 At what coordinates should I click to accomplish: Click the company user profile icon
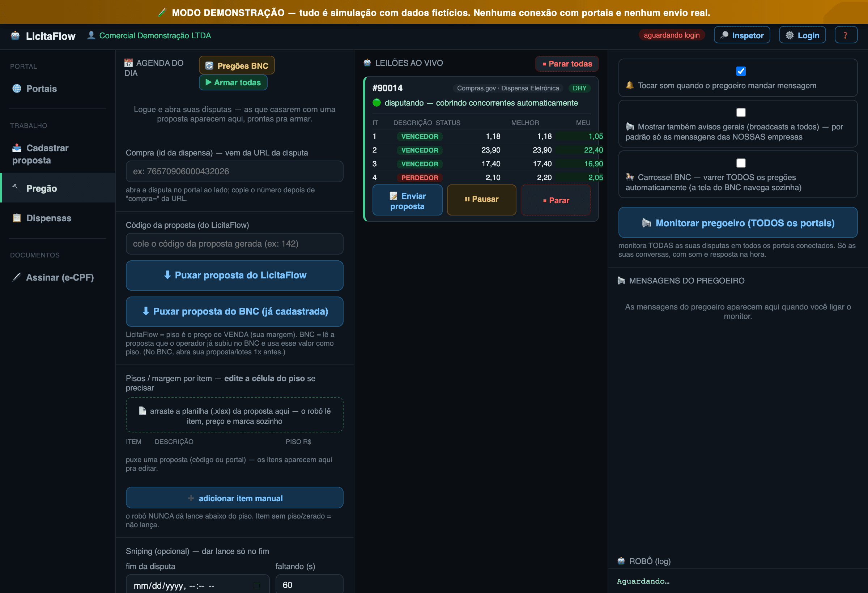coord(91,35)
